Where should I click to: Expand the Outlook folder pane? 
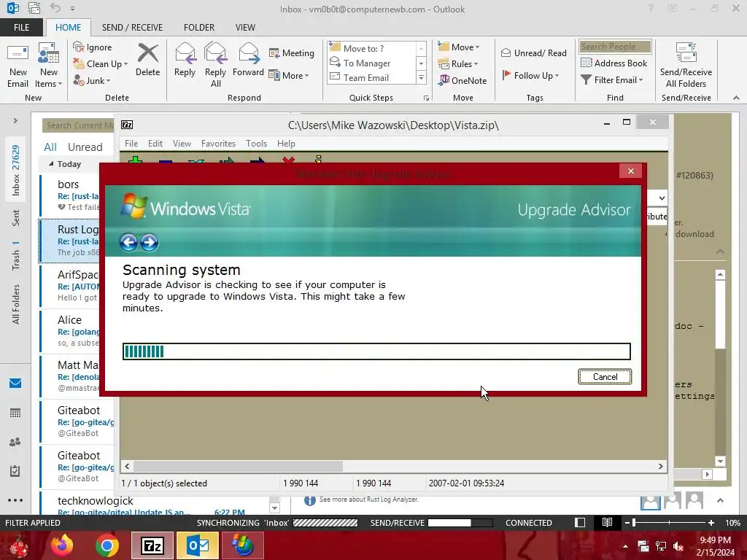[x=15, y=121]
